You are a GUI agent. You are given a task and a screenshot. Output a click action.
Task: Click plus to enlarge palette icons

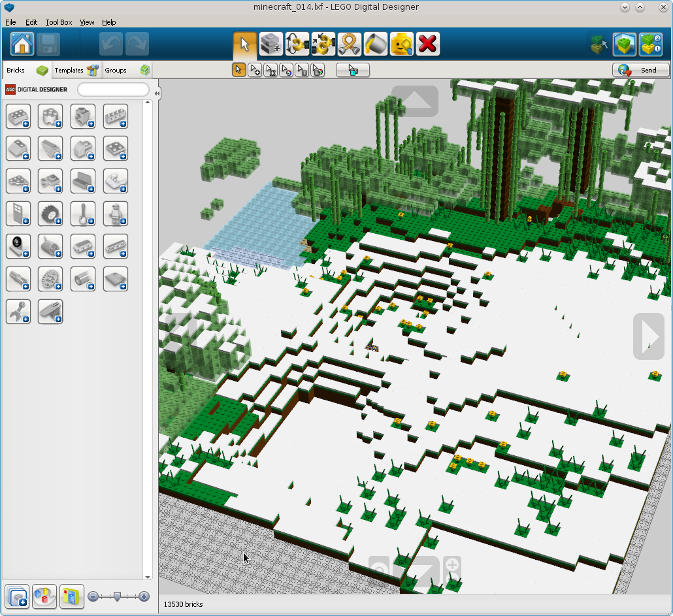click(x=144, y=596)
